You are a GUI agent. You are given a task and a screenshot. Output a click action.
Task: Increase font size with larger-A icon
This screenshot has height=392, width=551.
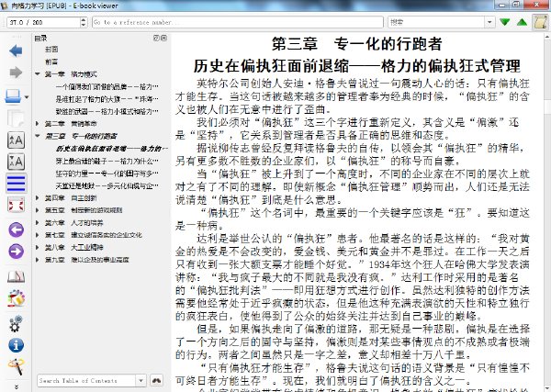(x=16, y=140)
